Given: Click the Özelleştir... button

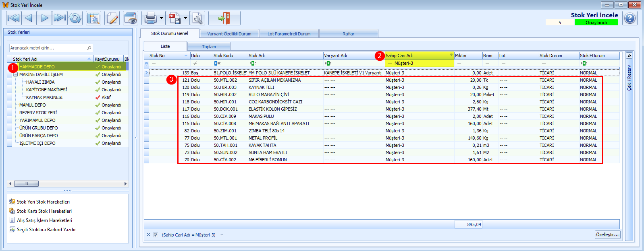Looking at the screenshot, I should pos(607,235).
